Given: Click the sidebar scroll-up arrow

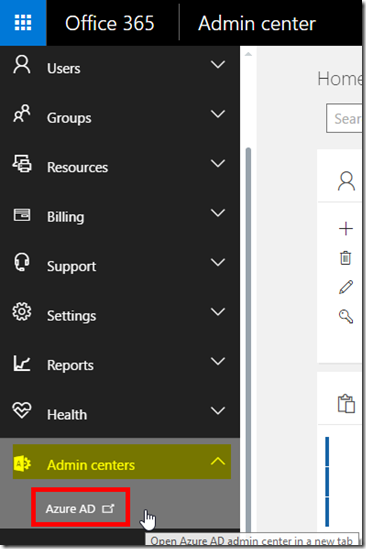Looking at the screenshot, I should pyautogui.click(x=248, y=54).
